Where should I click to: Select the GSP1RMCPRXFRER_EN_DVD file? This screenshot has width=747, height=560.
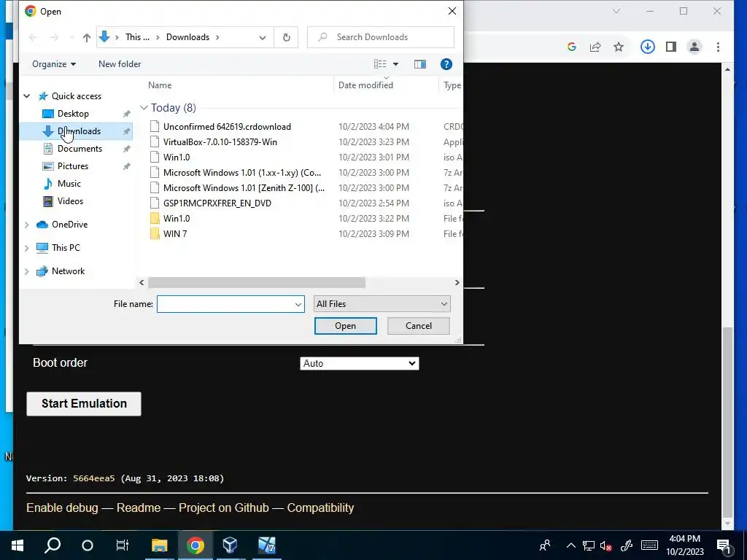point(217,203)
